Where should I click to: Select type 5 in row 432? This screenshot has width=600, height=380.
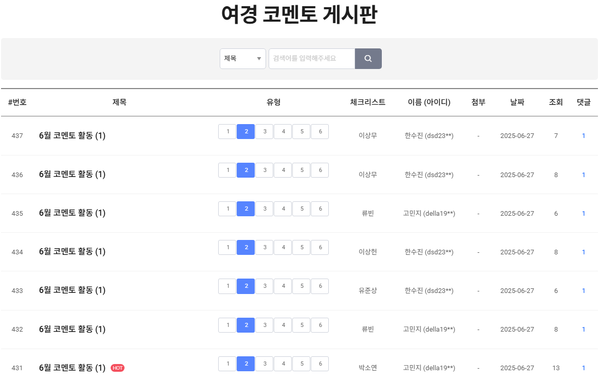point(302,325)
